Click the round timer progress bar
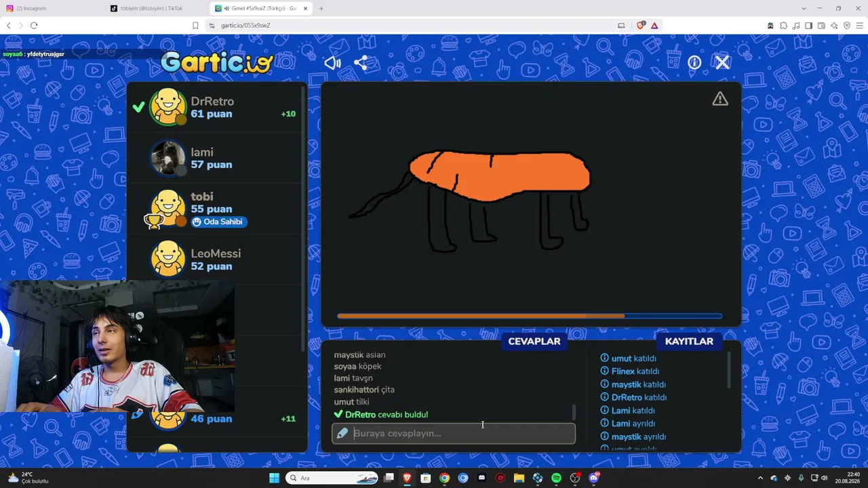Image resolution: width=868 pixels, height=488 pixels. coord(530,316)
